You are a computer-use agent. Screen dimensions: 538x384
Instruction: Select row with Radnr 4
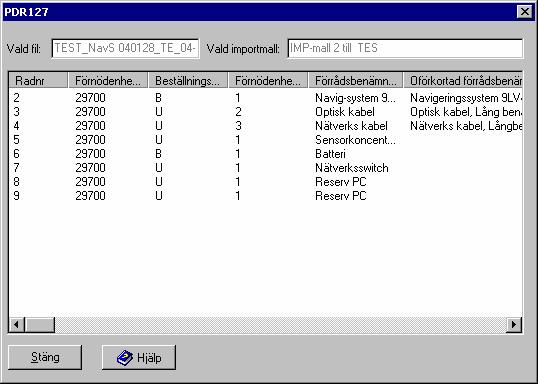coord(265,126)
